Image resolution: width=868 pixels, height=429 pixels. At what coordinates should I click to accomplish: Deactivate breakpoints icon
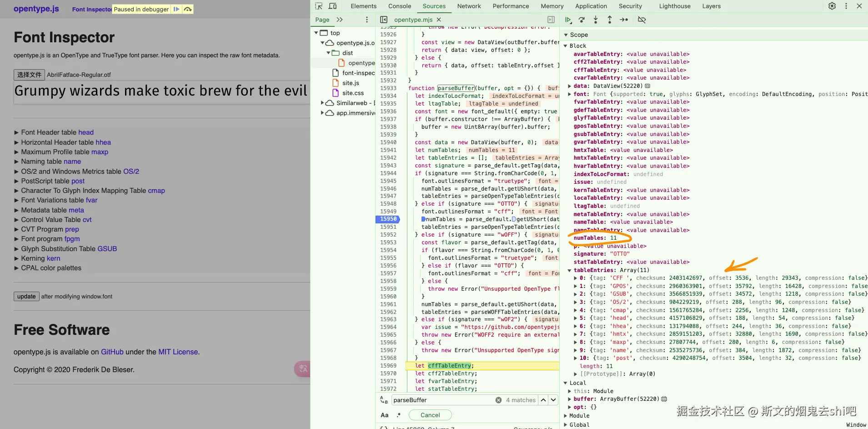(642, 20)
